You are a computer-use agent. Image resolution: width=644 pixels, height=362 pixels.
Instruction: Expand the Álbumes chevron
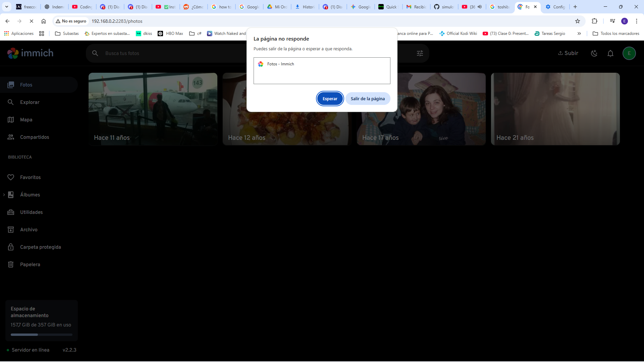[x=4, y=195]
